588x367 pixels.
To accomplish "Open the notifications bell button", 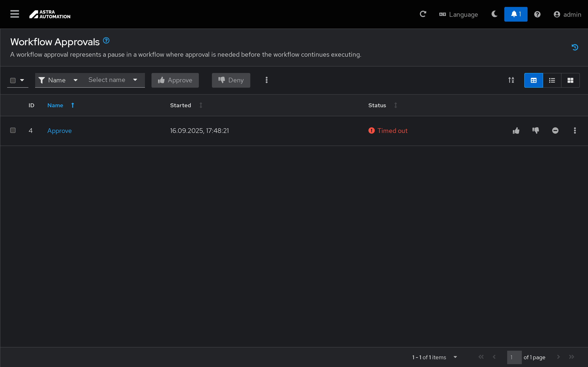I will [516, 14].
